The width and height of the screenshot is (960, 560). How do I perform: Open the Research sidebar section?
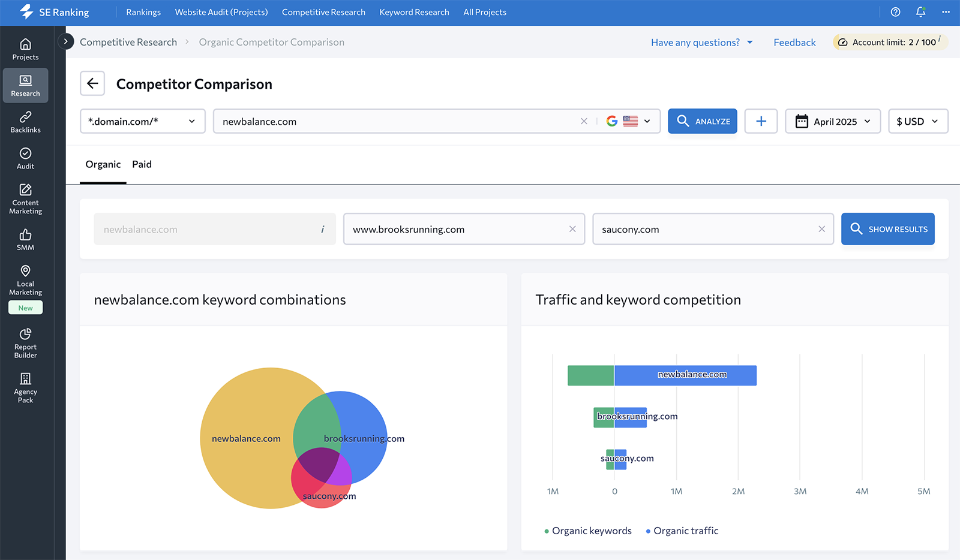pos(25,86)
